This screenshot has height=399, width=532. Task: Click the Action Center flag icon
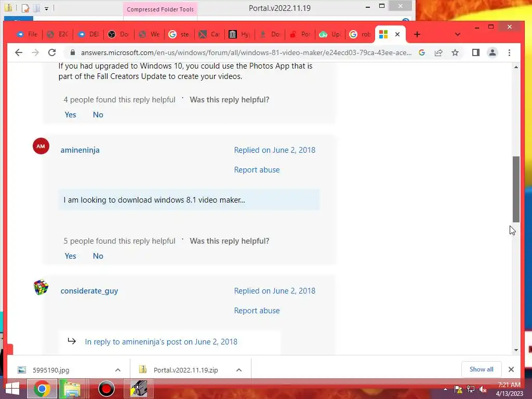pyautogui.click(x=458, y=389)
